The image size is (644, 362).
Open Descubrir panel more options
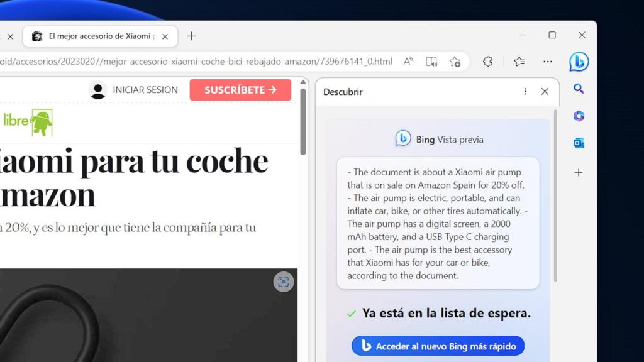pyautogui.click(x=525, y=92)
